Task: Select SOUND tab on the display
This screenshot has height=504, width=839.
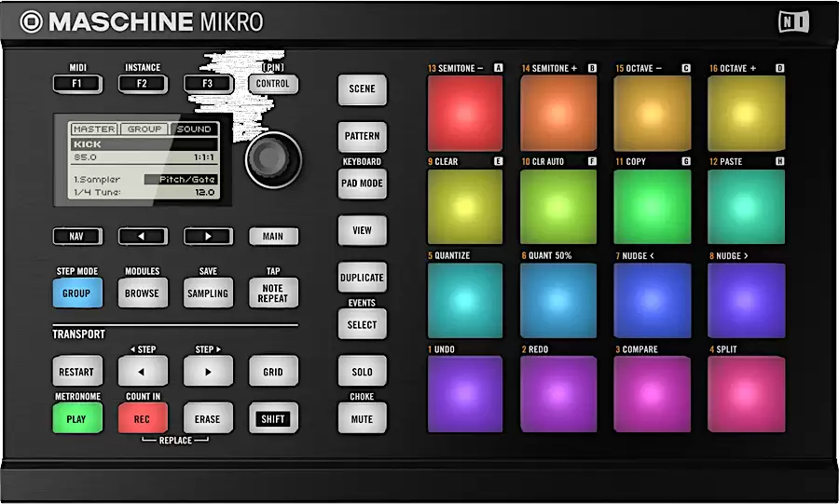Action: (x=194, y=129)
